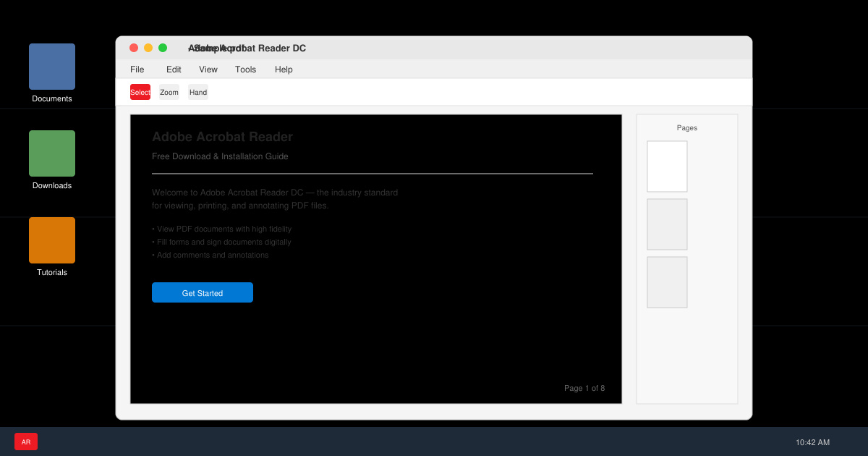868x456 pixels.
Task: Select the first page thumbnail
Action: pyautogui.click(x=667, y=166)
